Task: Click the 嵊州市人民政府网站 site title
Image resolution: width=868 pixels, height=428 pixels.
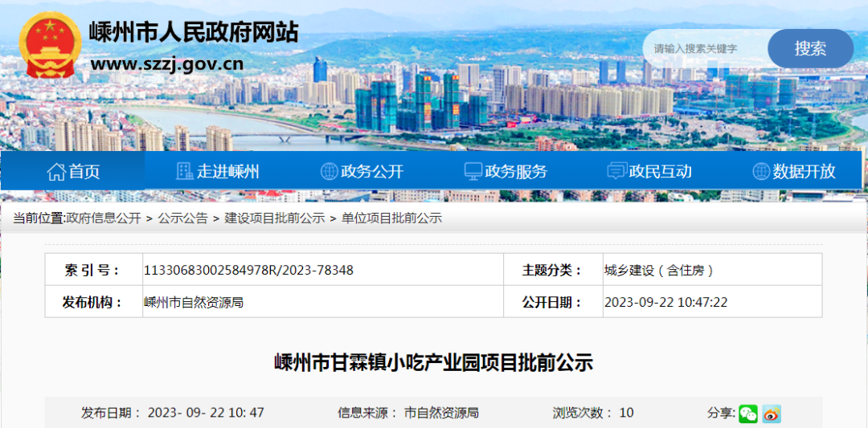Action: click(x=193, y=32)
